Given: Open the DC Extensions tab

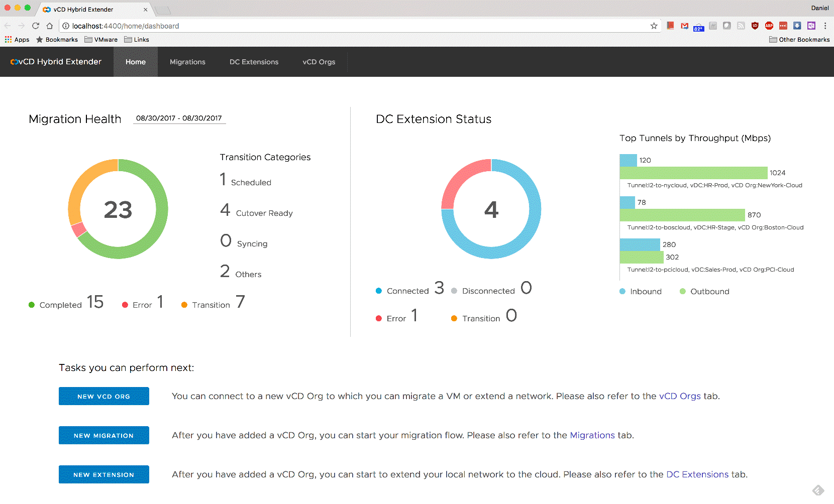Looking at the screenshot, I should coord(254,62).
